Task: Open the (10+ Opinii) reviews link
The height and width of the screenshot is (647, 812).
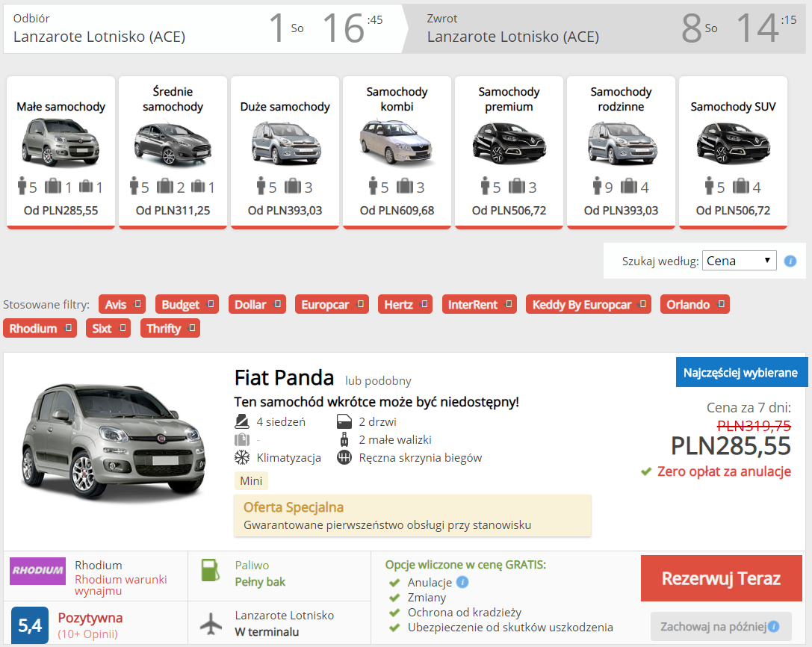Action: click(87, 634)
